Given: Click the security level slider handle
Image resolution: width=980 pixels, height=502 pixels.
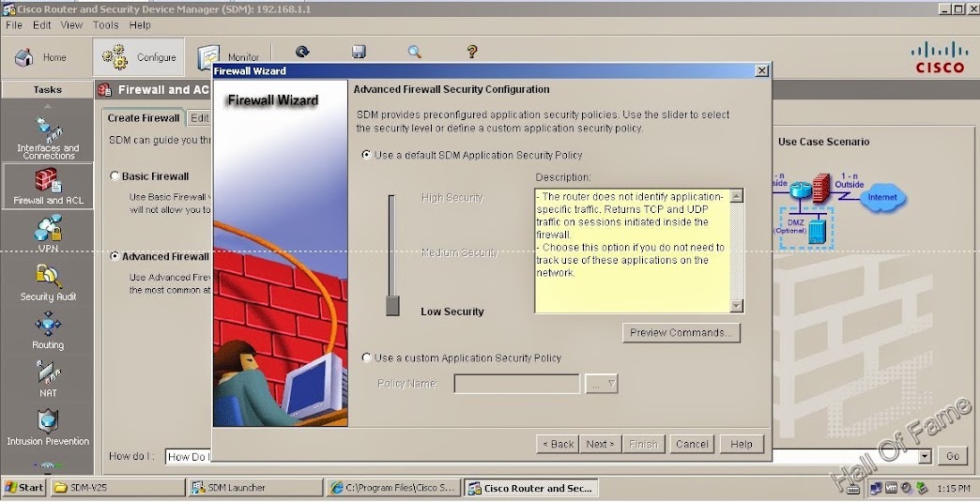Looking at the screenshot, I should point(392,306).
